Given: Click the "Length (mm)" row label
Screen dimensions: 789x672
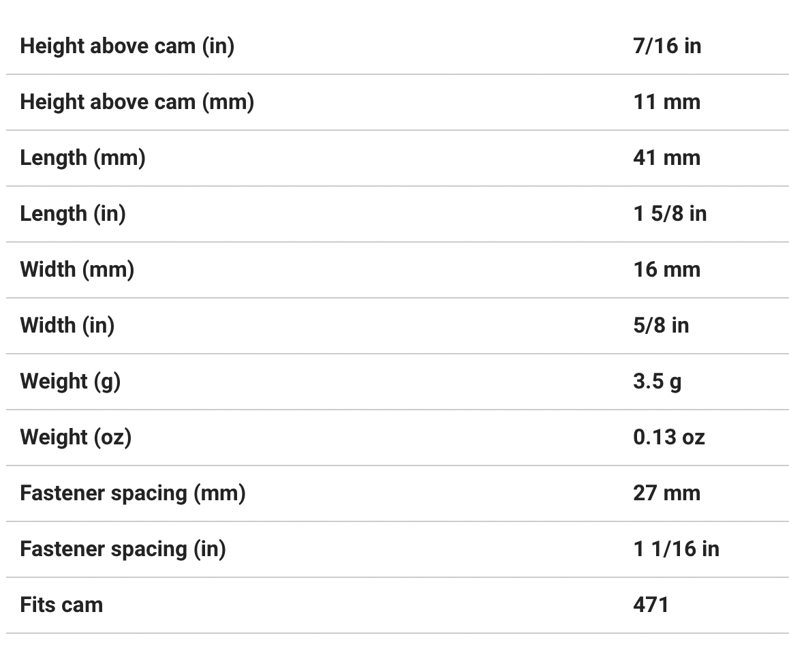Looking at the screenshot, I should click(x=82, y=158).
